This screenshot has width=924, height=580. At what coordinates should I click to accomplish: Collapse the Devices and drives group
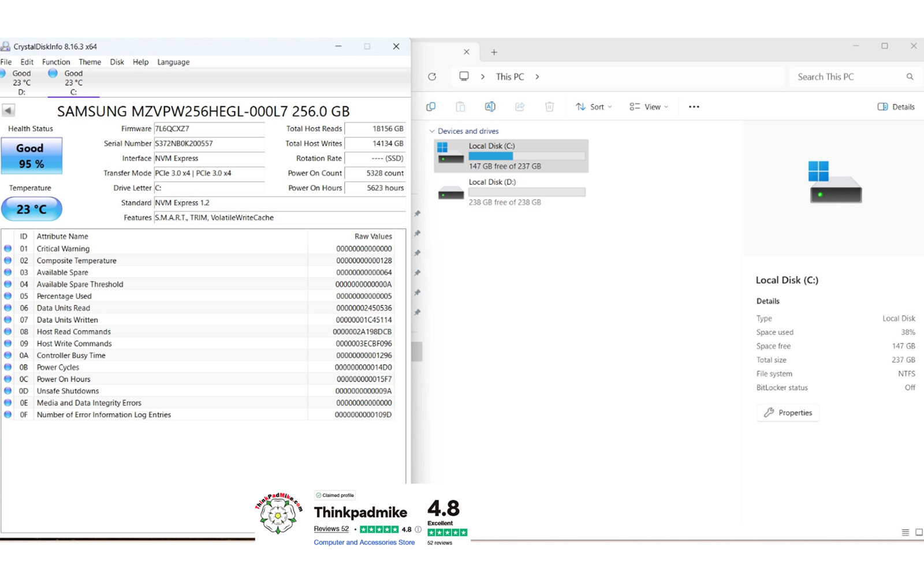click(x=431, y=131)
